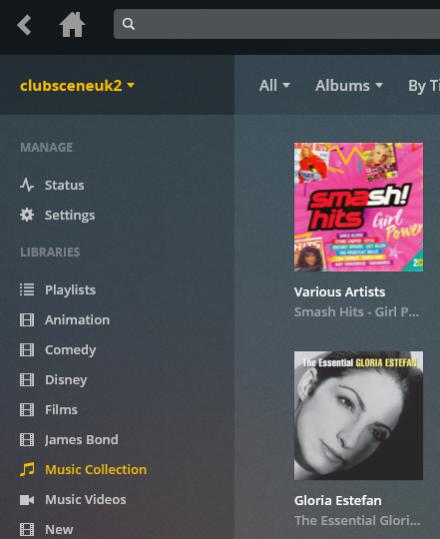The image size is (440, 539).
Task: Open Music Collection via music note icon
Action: (x=27, y=469)
